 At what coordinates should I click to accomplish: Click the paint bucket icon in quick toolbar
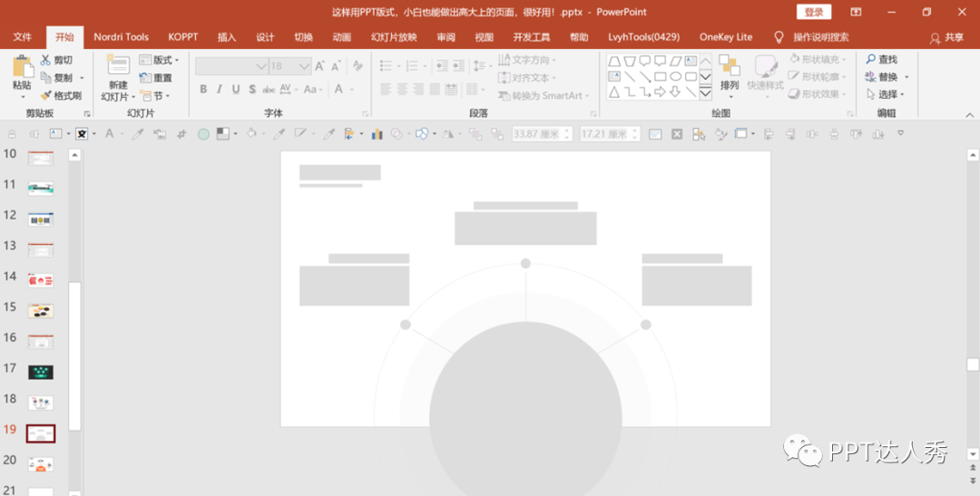(251, 133)
